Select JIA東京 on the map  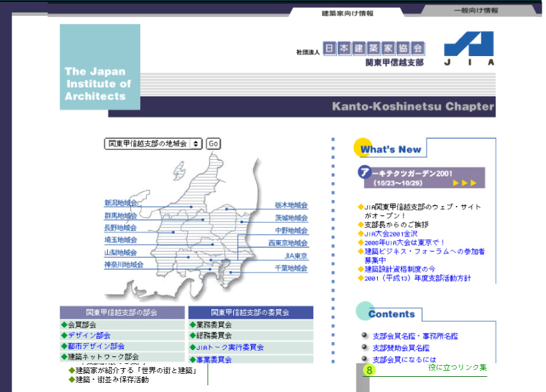(x=296, y=256)
